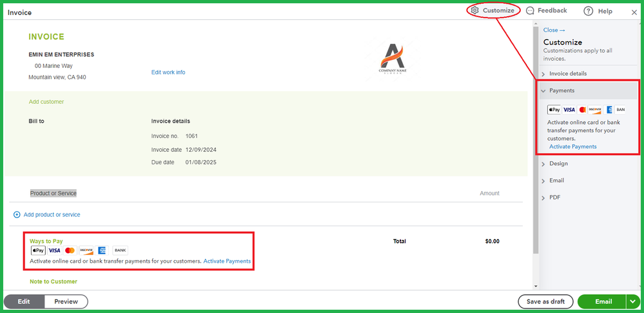Click invoice date 12/09/2024
Image resolution: width=644 pixels, height=313 pixels.
tap(201, 149)
